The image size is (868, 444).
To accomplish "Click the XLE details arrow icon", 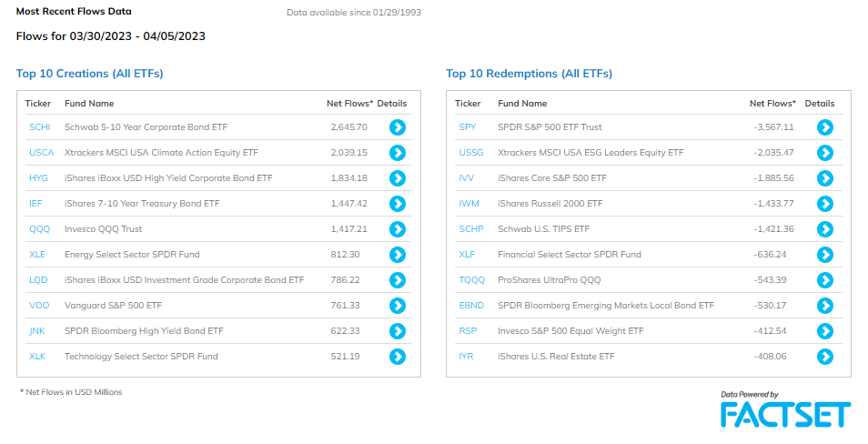I will coord(398,255).
